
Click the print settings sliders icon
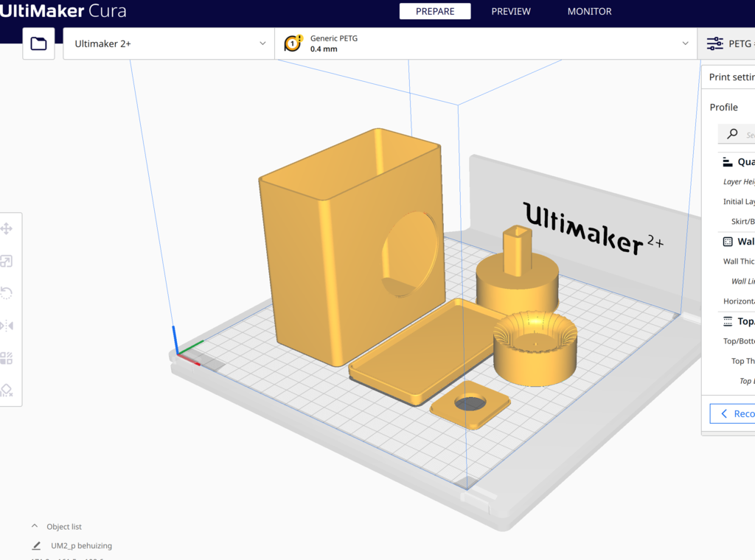click(x=714, y=43)
